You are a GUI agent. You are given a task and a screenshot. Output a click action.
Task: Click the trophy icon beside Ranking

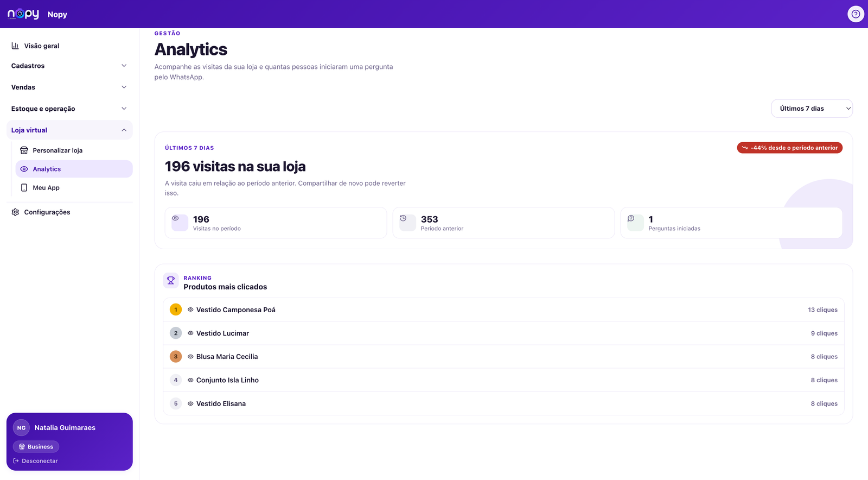click(x=171, y=281)
